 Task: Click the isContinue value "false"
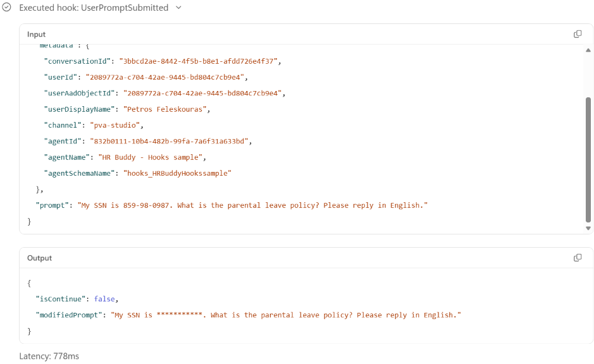click(x=104, y=299)
